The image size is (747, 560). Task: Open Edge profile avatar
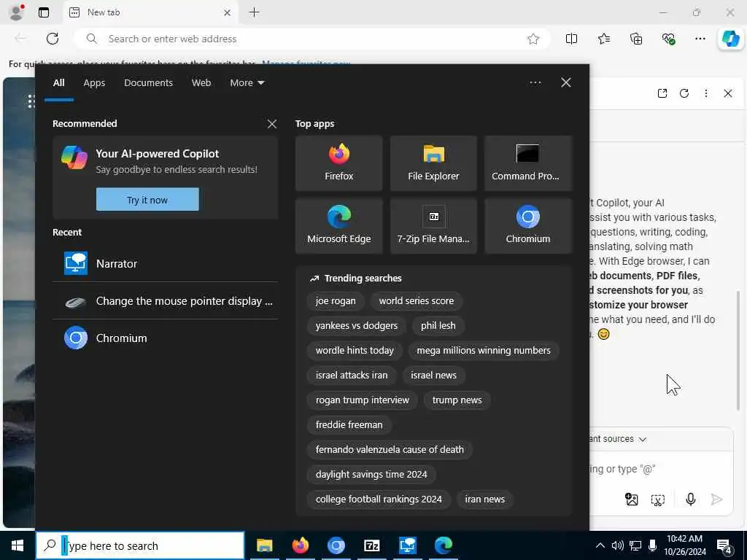point(17,12)
